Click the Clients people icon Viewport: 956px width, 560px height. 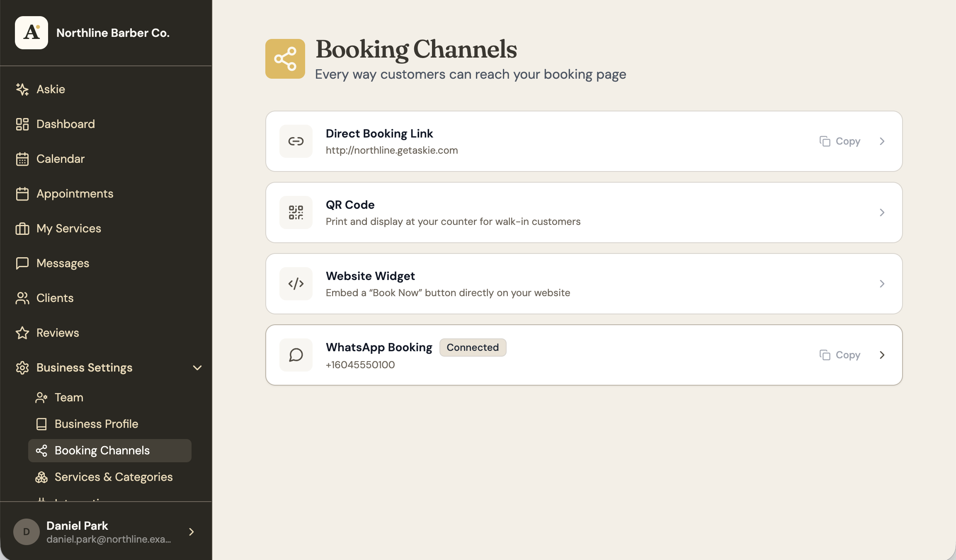click(x=22, y=298)
